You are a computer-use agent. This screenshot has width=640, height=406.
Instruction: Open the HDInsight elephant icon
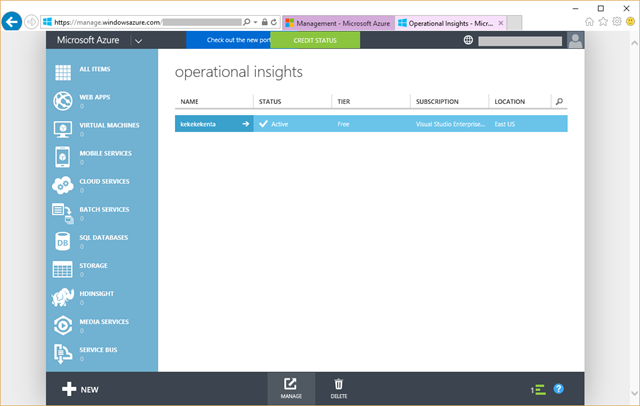click(63, 297)
